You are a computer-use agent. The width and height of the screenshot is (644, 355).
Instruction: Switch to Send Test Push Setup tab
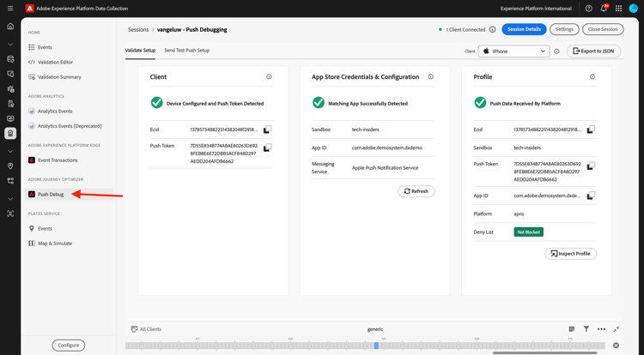pyautogui.click(x=187, y=50)
